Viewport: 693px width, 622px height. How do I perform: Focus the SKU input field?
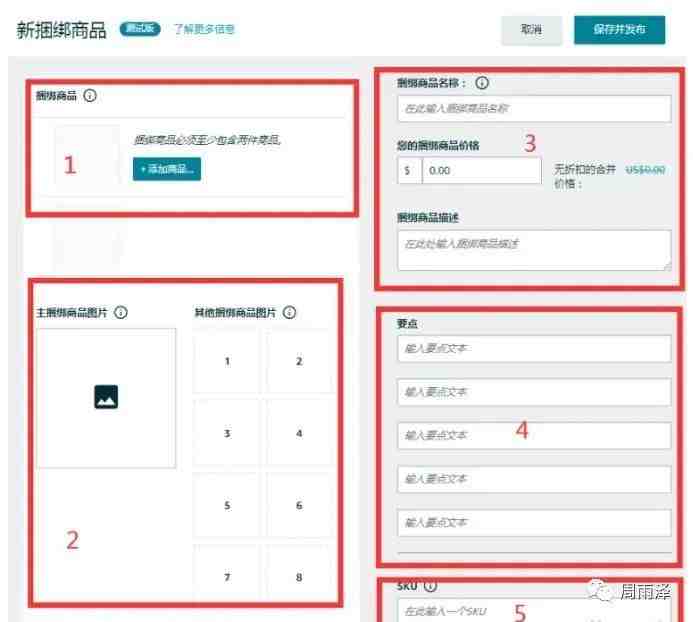[534, 611]
